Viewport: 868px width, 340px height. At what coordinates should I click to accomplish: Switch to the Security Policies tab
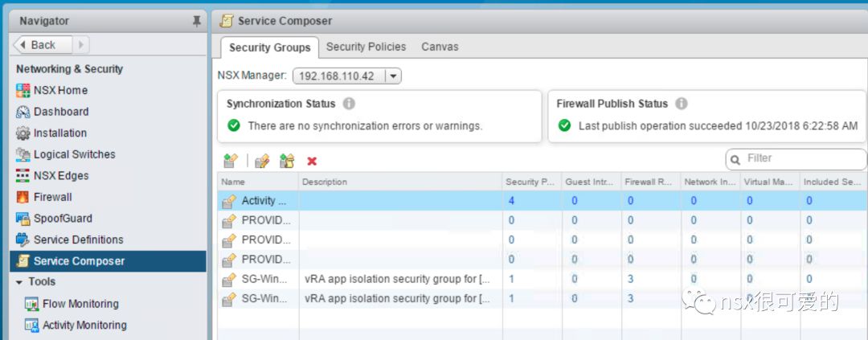[366, 47]
